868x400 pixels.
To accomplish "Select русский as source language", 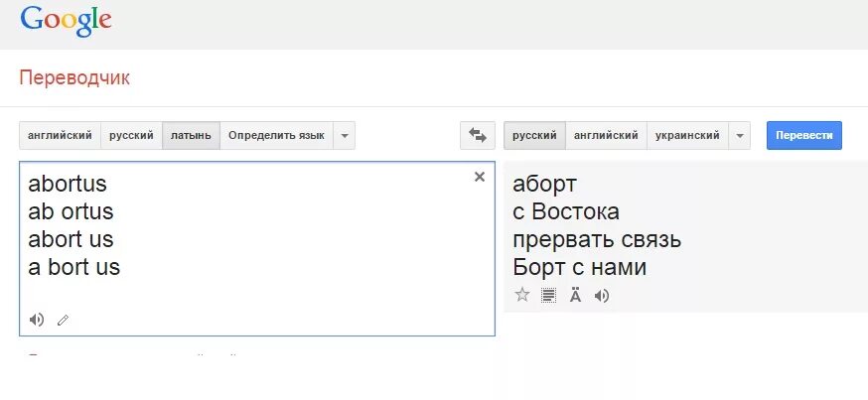I will (x=131, y=135).
